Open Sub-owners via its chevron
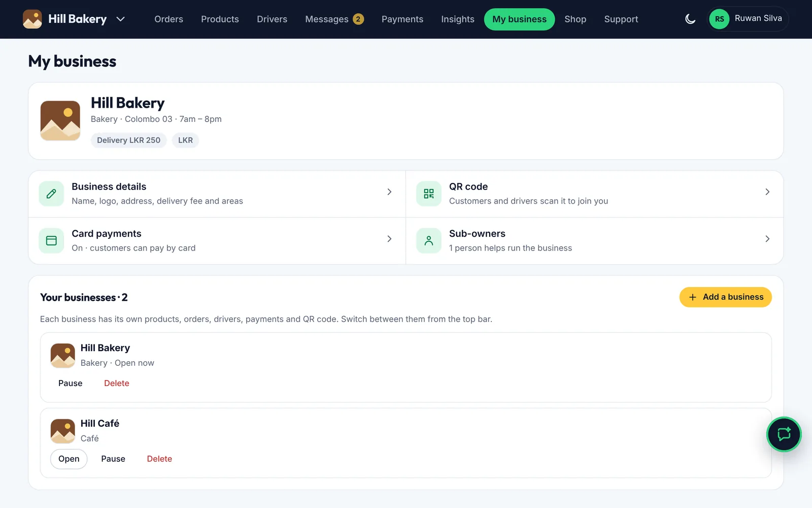 pyautogui.click(x=767, y=239)
